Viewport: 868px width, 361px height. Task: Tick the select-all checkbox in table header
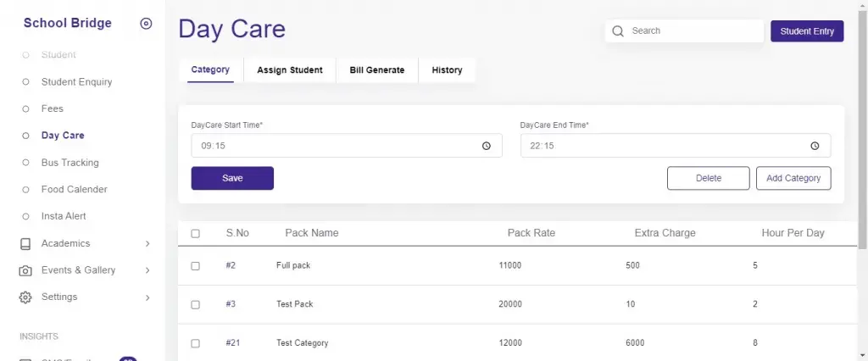[x=196, y=234]
